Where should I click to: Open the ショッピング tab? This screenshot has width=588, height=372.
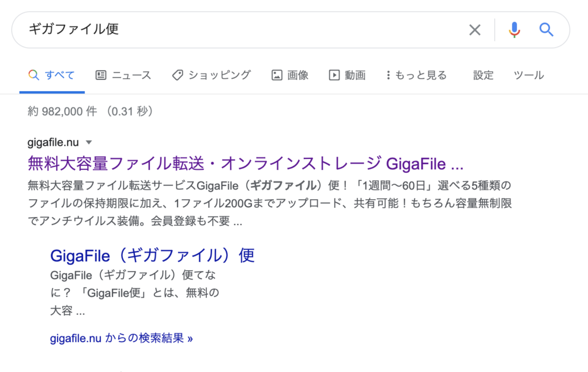point(211,75)
